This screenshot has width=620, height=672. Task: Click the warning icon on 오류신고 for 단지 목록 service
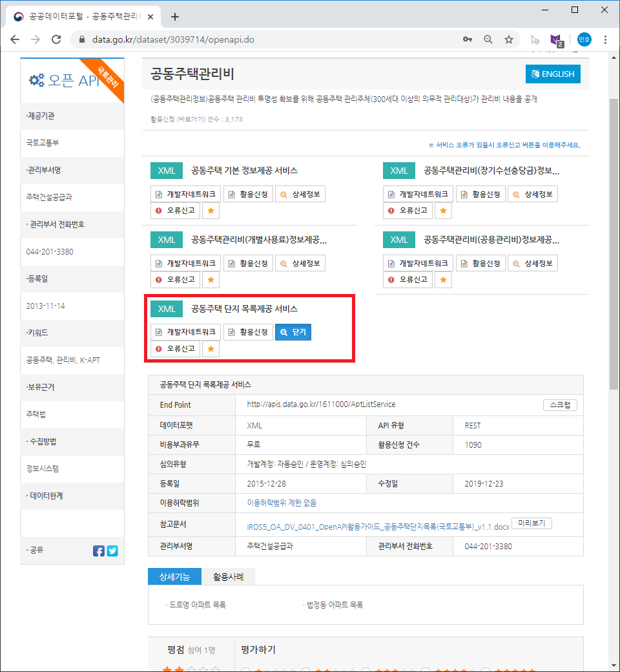click(x=159, y=348)
